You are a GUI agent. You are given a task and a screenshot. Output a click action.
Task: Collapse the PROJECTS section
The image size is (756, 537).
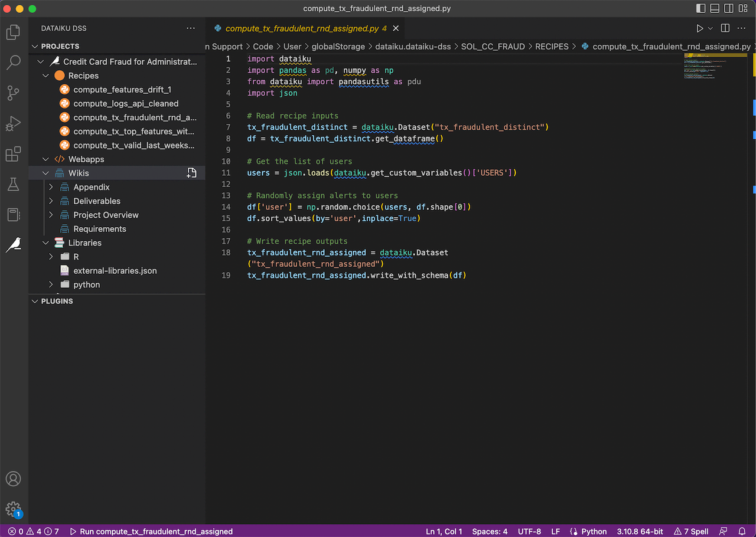pyautogui.click(x=35, y=46)
